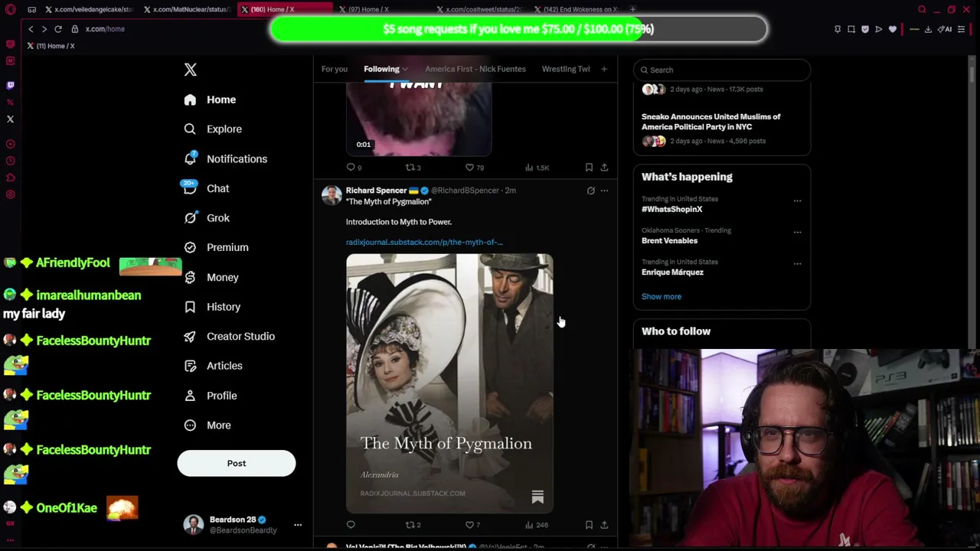Image resolution: width=980 pixels, height=551 pixels.
Task: Click the browser tab search icon
Action: coord(922,9)
